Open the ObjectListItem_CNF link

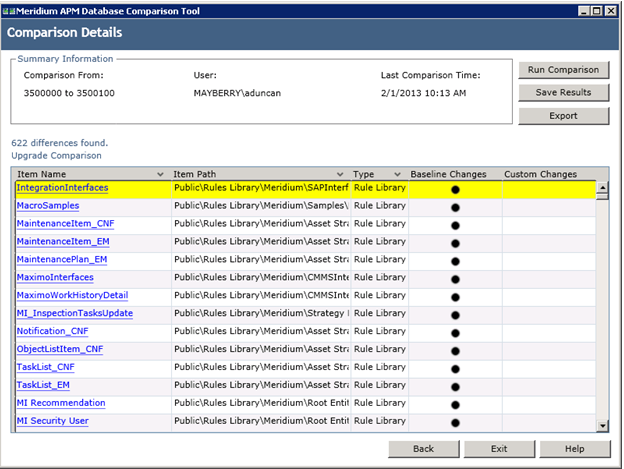point(60,349)
